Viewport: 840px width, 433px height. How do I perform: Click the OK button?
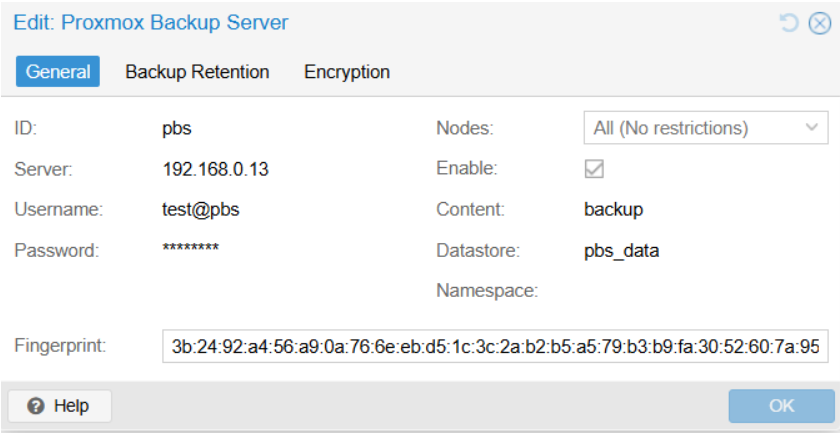pos(781,406)
